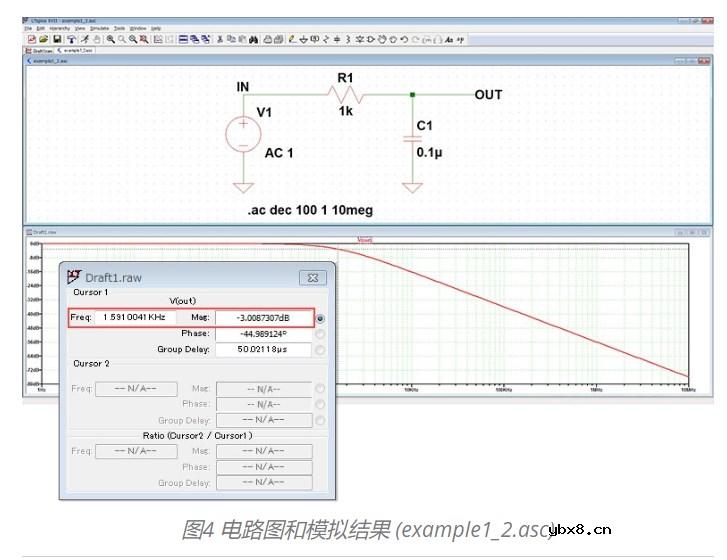Select the Component (AND gate) tool
The height and width of the screenshot is (560, 727).
pos(370,40)
